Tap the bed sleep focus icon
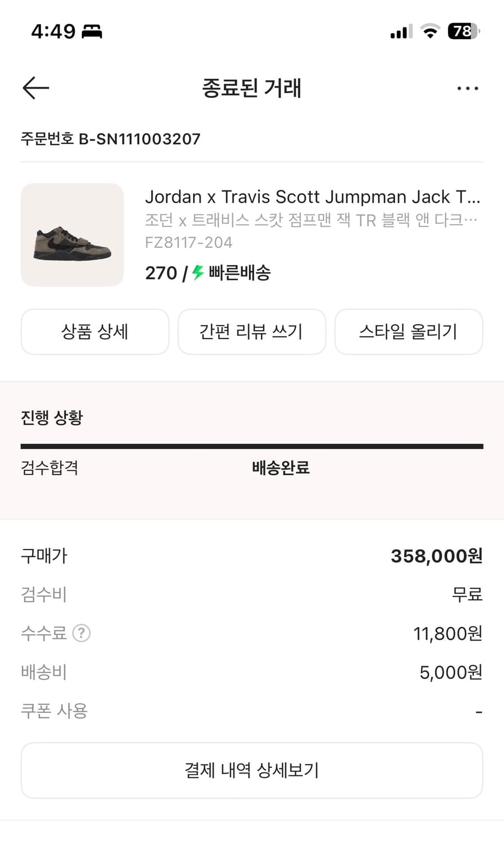 point(92,31)
